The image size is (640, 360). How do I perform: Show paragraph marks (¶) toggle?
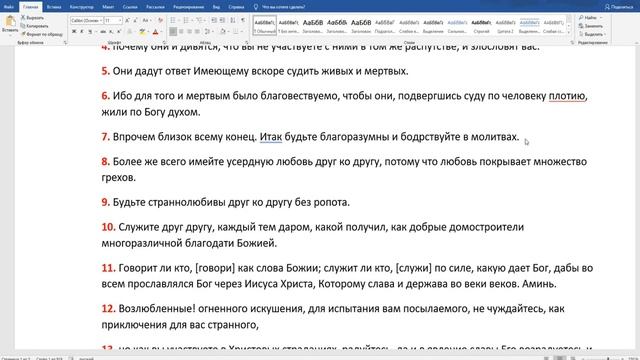click(243, 20)
